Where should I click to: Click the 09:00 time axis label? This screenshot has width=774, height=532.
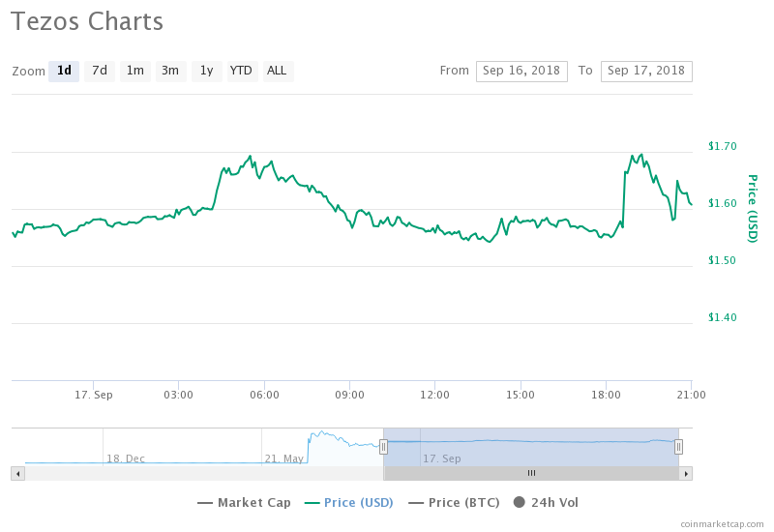pos(349,395)
